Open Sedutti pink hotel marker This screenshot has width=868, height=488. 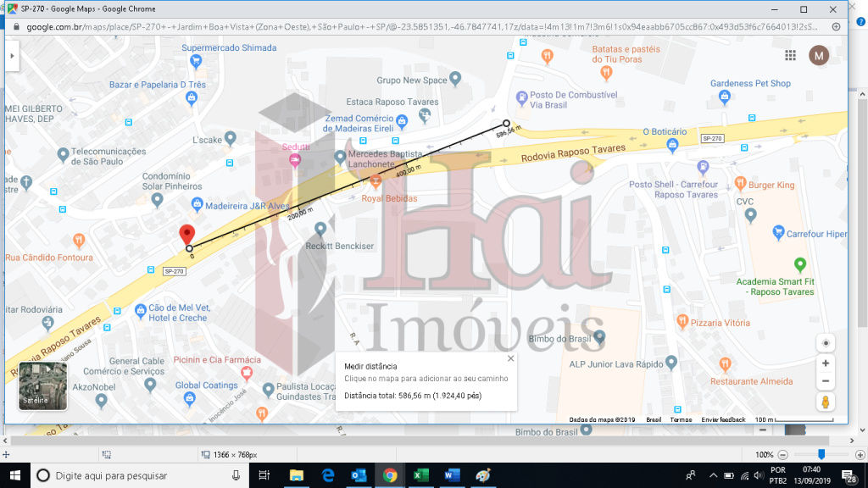(295, 160)
